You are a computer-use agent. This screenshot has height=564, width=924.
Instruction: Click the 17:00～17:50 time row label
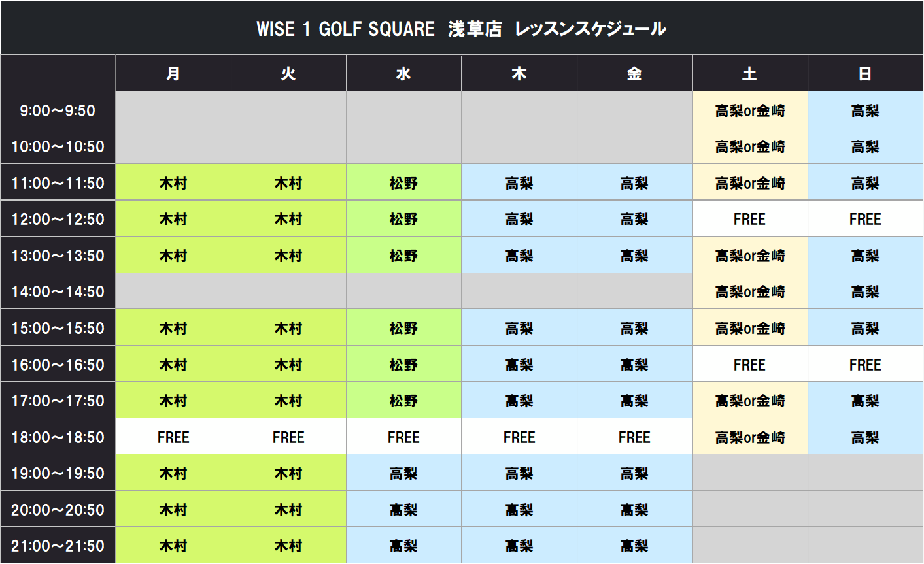coord(58,400)
